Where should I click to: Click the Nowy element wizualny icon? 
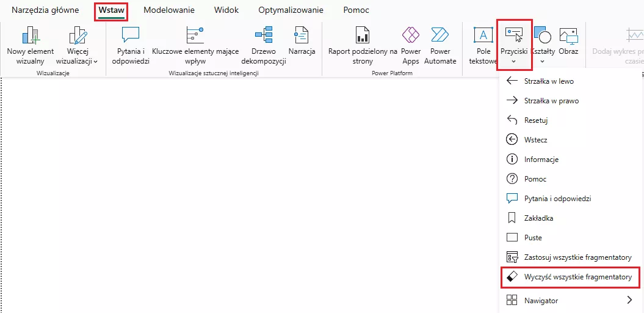pos(30,37)
